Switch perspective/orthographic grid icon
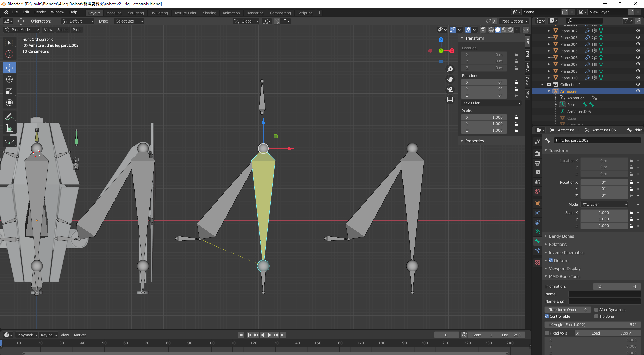644x355 pixels. (x=450, y=100)
